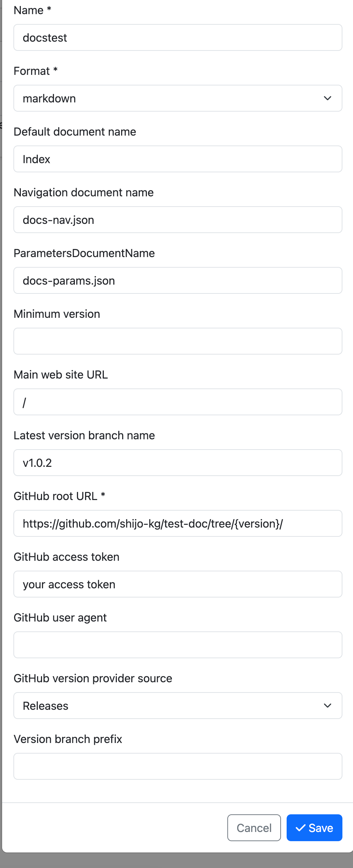Viewport: 353px width, 868px height.
Task: Click the Cancel button
Action: (254, 828)
